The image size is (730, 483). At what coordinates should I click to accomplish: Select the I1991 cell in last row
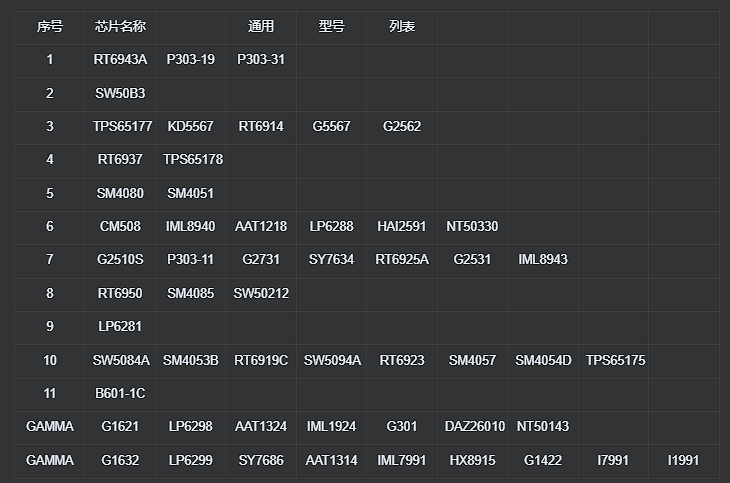pos(683,461)
